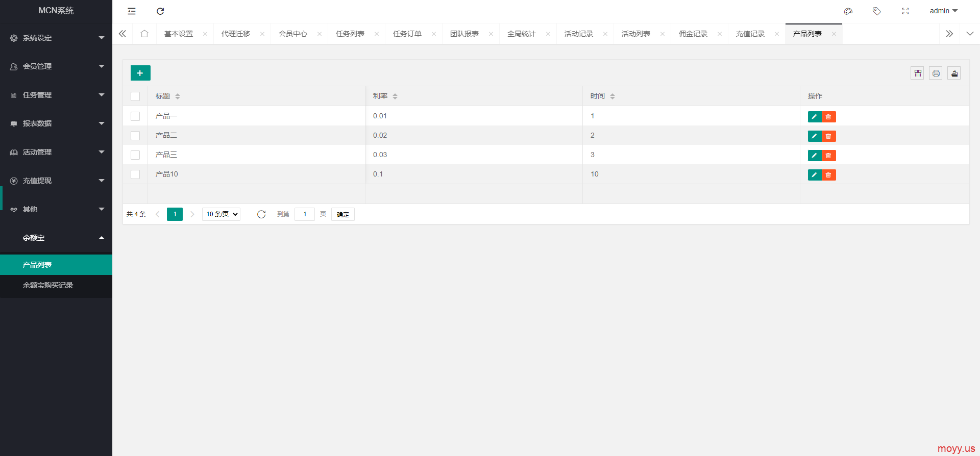Image resolution: width=980 pixels, height=456 pixels.
Task: Click the refresh icon in the top bar
Action: [160, 11]
